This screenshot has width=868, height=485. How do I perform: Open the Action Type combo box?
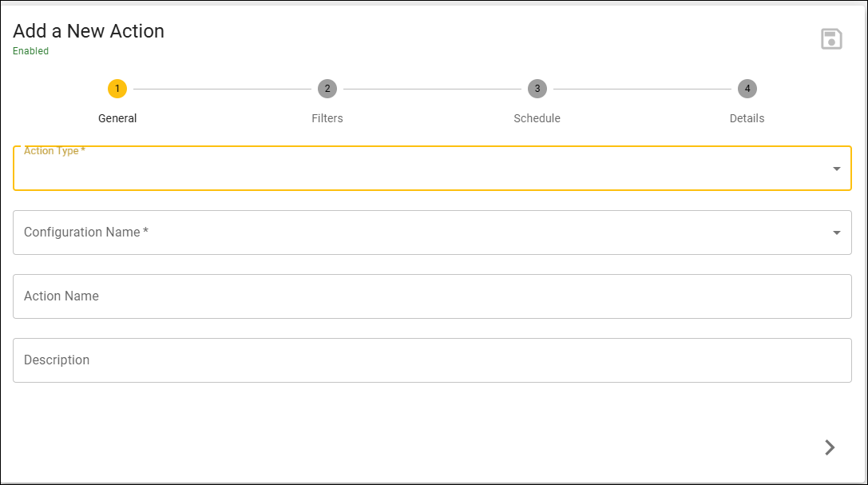pos(432,169)
